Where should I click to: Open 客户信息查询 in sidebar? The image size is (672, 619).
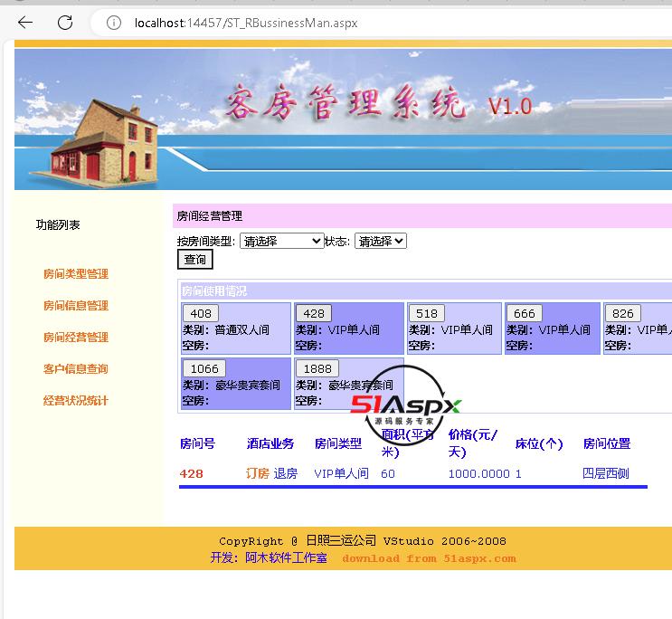[x=75, y=369]
